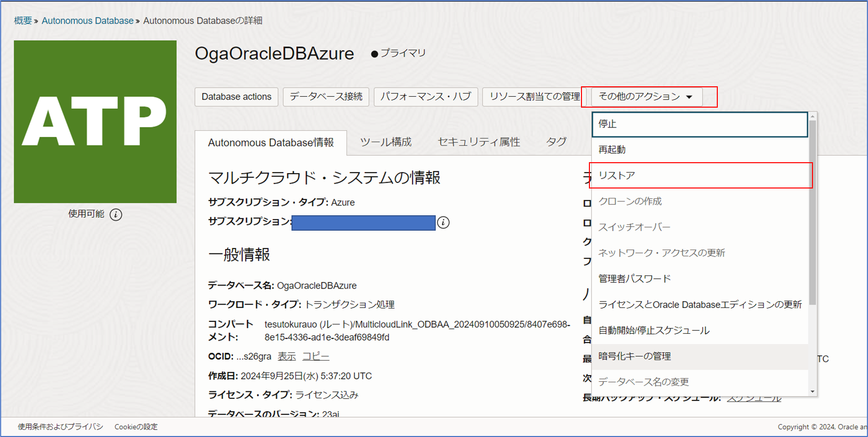Select 停止 from the actions menu
Image resolution: width=868 pixels, height=437 pixels.
pyautogui.click(x=700, y=124)
